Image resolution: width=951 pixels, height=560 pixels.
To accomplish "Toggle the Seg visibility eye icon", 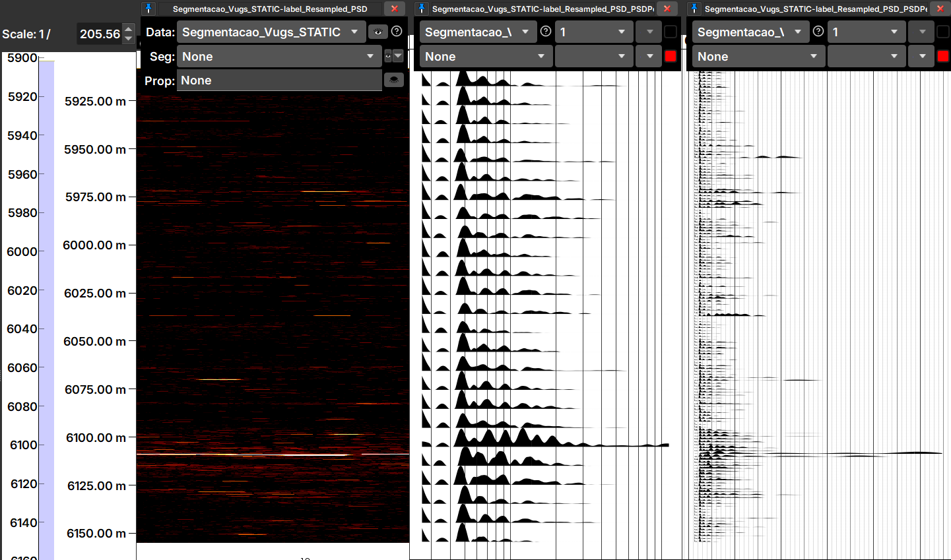I will coord(387,57).
